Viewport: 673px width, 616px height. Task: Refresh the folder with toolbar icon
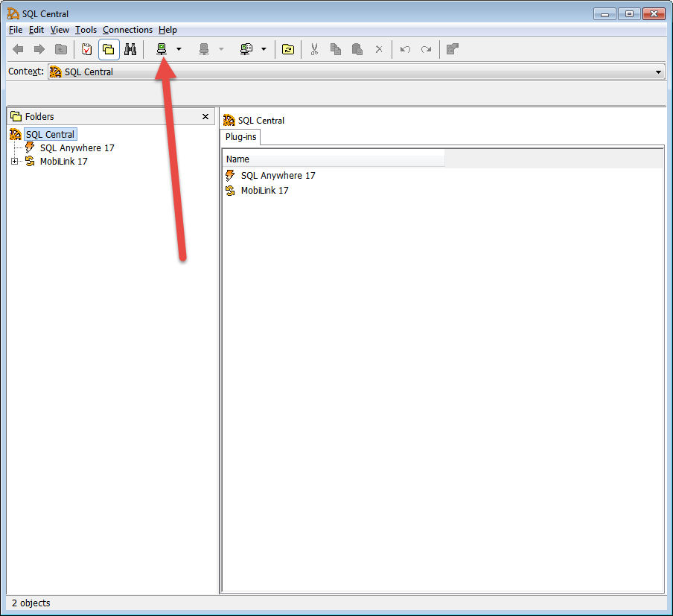click(288, 49)
